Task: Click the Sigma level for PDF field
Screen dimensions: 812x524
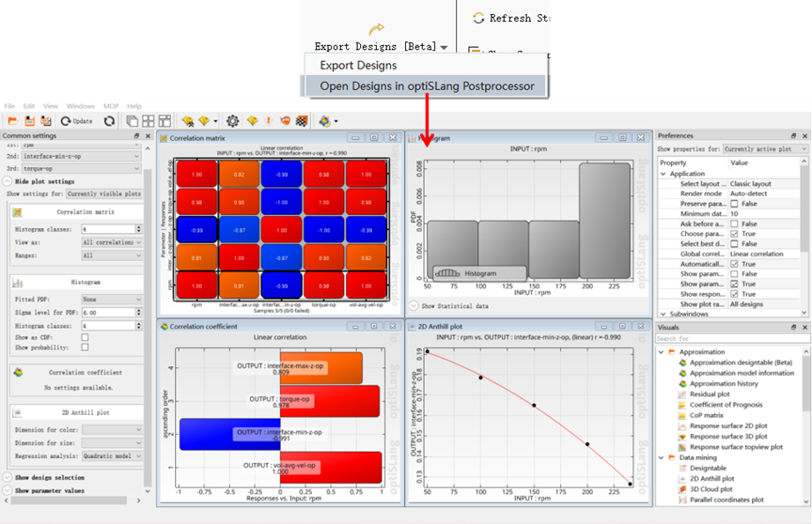Action: (x=112, y=313)
